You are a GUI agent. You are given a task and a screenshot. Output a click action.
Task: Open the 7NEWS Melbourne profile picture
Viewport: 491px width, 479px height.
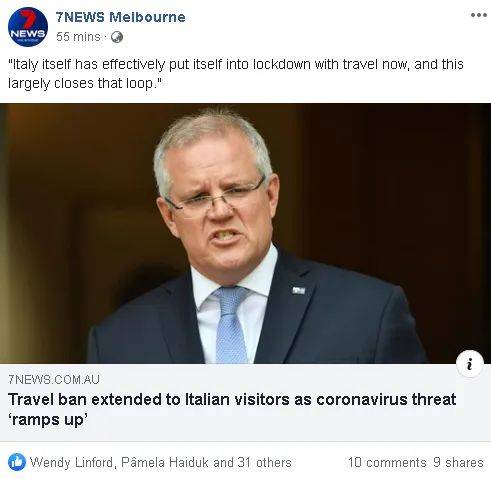point(28,27)
